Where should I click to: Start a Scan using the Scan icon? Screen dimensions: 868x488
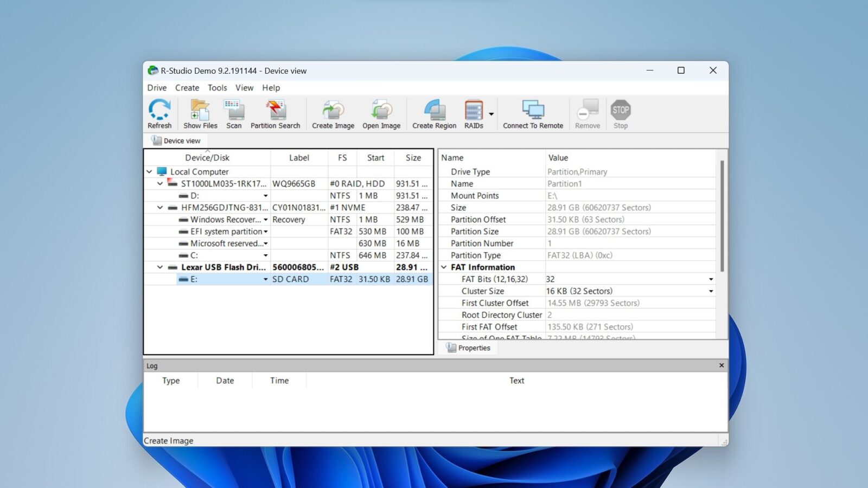tap(234, 113)
